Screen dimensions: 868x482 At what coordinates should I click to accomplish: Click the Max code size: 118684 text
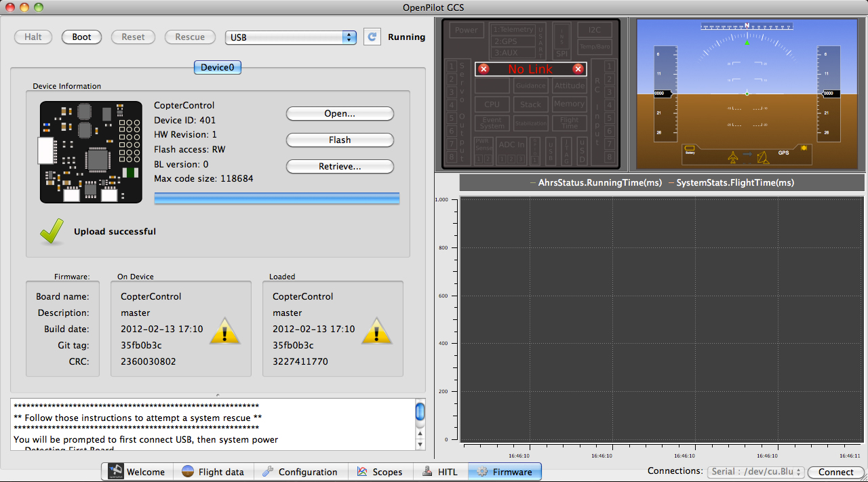click(203, 178)
